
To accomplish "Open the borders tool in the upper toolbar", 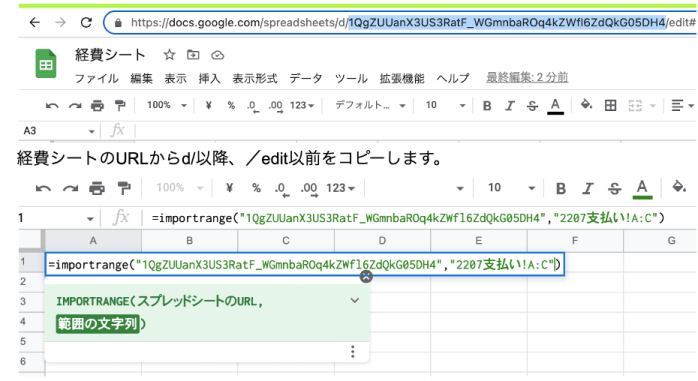I will pos(610,105).
